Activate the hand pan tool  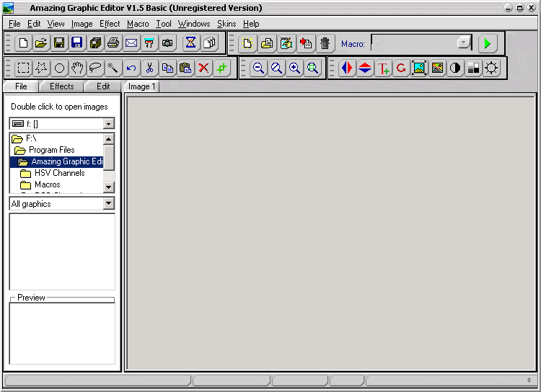click(77, 68)
